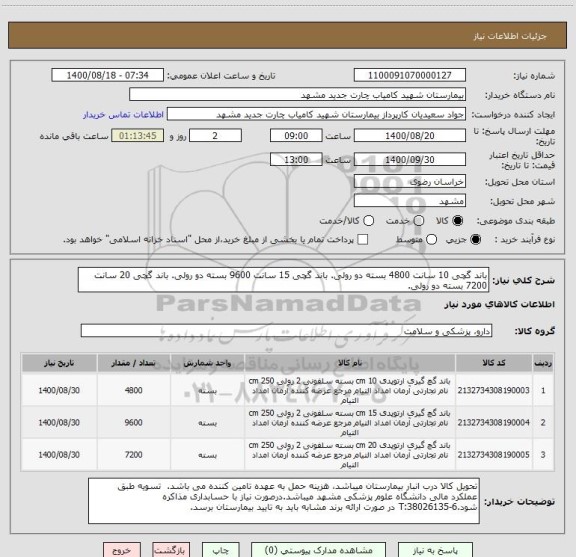The width and height of the screenshot is (576, 557).
Task: Click the announcement date field 1400/08/18 - 07:34
Action: coord(108,75)
